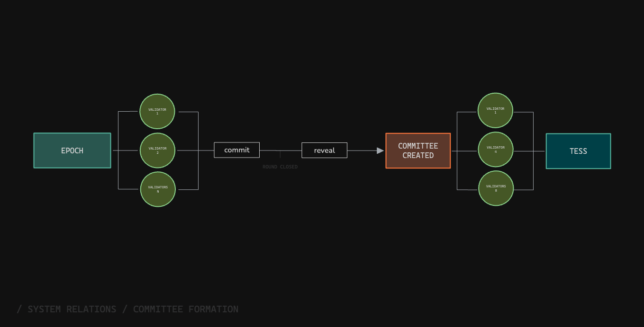Screen dimensions: 644x327
Task: Click Validator 1 node connected to EPOCH
Action: (157, 111)
